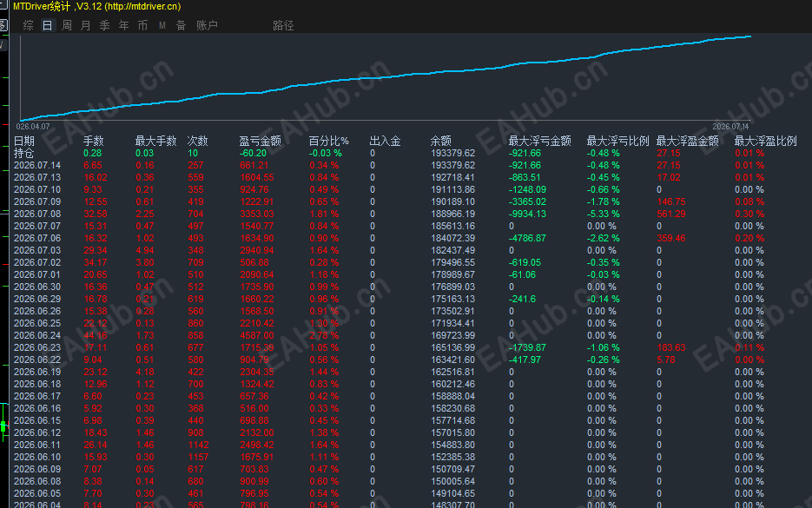Click the equity curve end date 2026.07.14
This screenshot has width=812, height=508.
coord(730,127)
